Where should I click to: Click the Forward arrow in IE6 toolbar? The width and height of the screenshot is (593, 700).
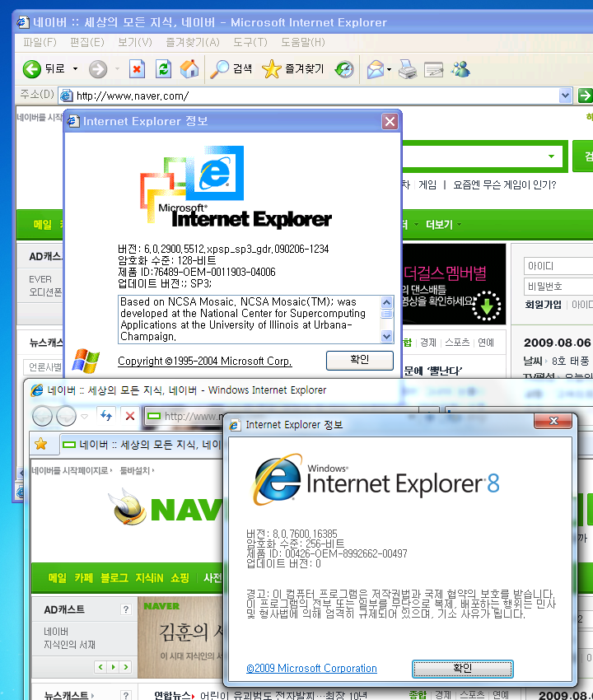coord(98,69)
